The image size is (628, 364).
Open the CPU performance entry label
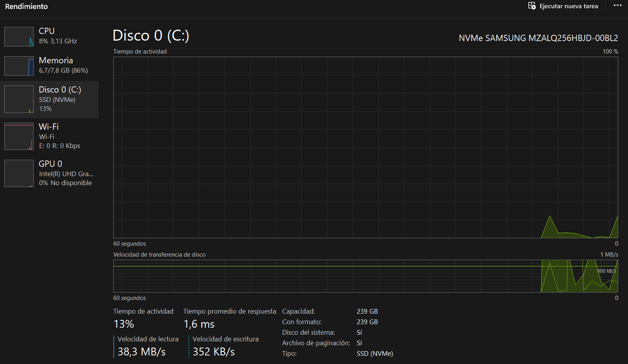[47, 31]
